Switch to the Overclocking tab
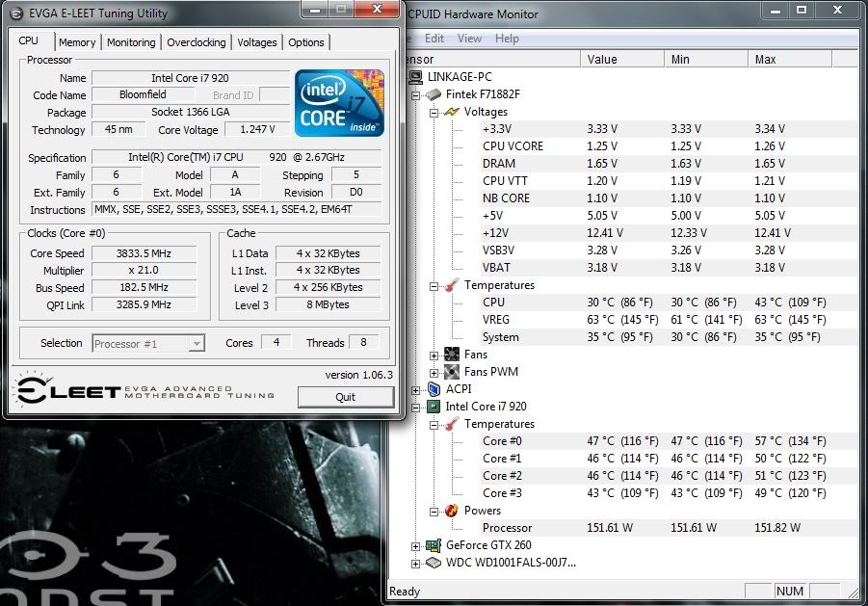This screenshot has width=868, height=606. point(197,42)
